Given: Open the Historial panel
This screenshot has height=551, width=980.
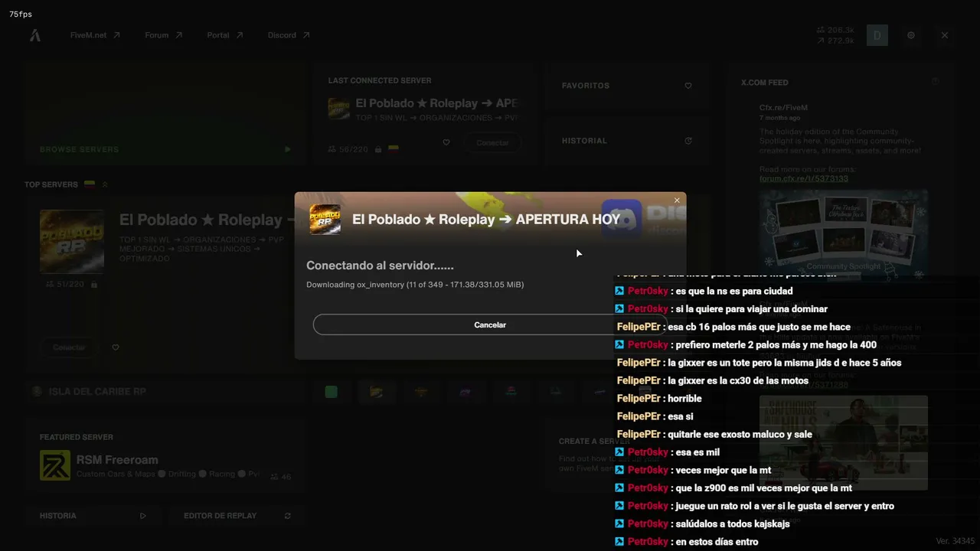Looking at the screenshot, I should click(628, 141).
